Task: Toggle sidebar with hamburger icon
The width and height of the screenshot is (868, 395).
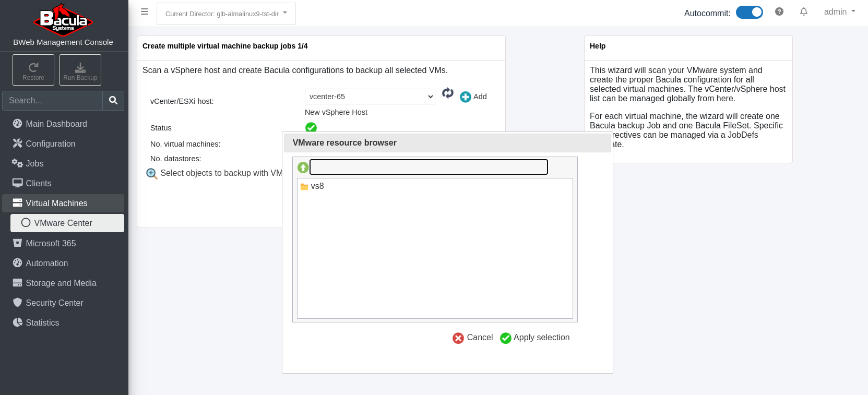Action: point(145,11)
